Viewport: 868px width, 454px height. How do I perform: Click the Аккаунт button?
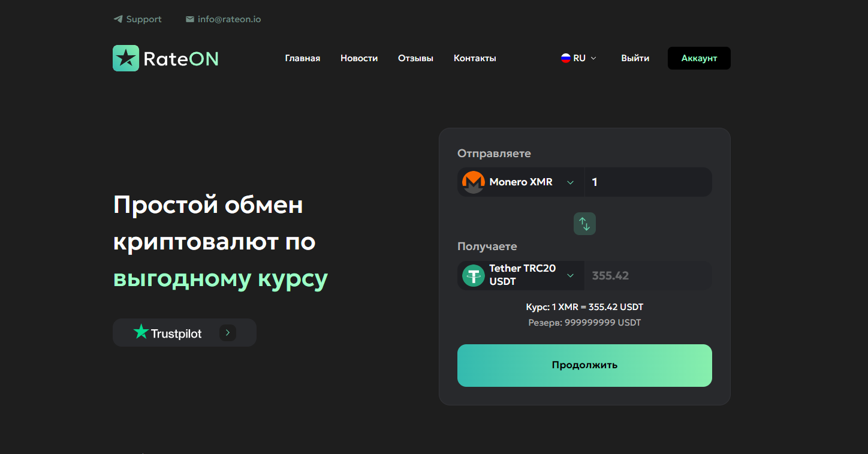(699, 58)
